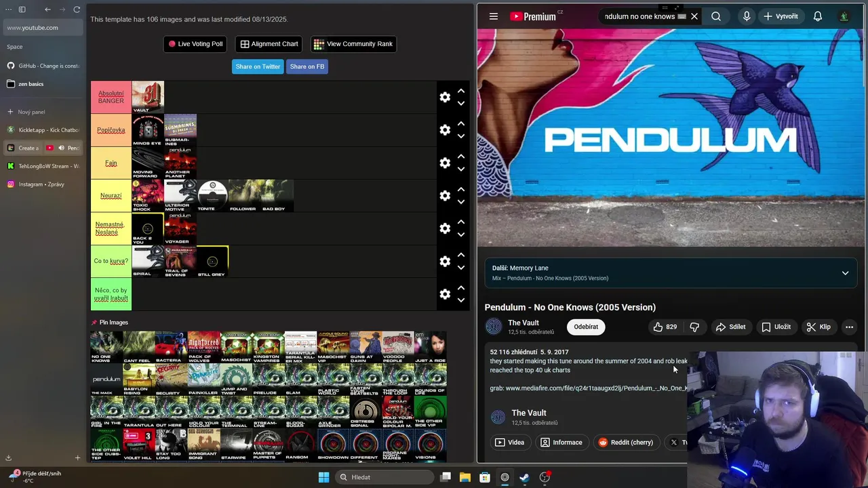Click Sdílet to share the video
Viewport: 868px width, 488px height.
[730, 327]
